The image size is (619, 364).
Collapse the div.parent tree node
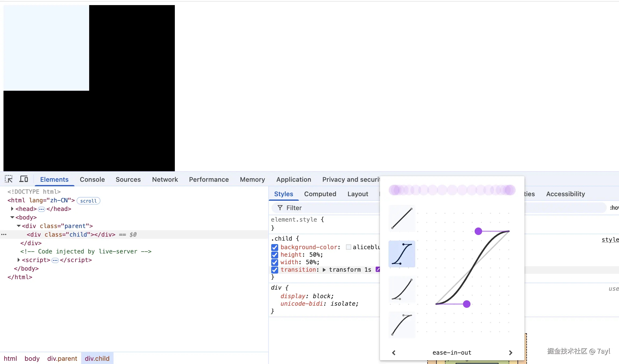point(19,226)
